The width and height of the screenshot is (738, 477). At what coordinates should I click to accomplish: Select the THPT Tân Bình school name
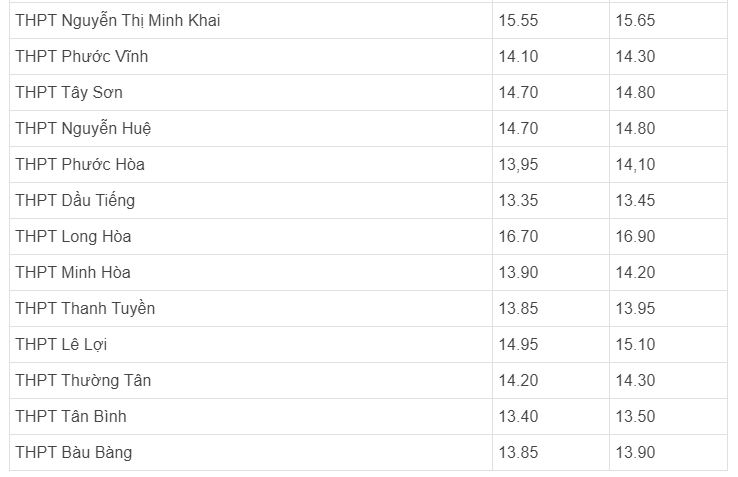[71, 416]
